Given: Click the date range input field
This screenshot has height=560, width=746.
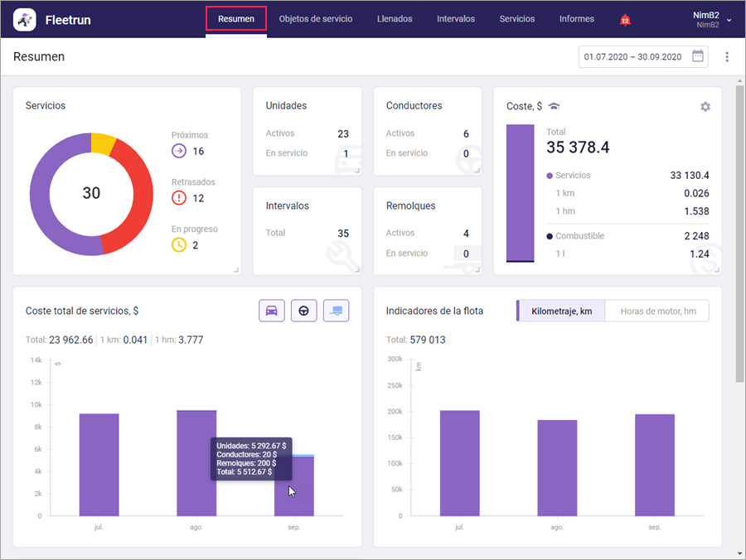Looking at the screenshot, I should click(643, 56).
